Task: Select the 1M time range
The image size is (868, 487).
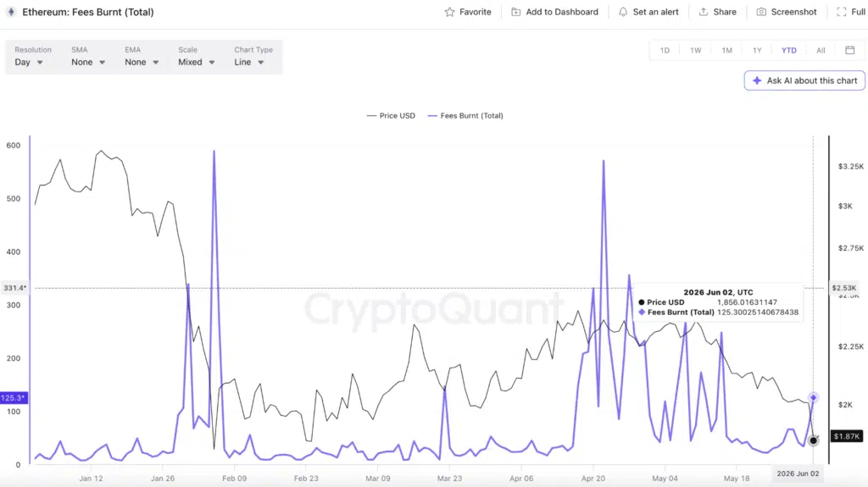Action: 726,50
